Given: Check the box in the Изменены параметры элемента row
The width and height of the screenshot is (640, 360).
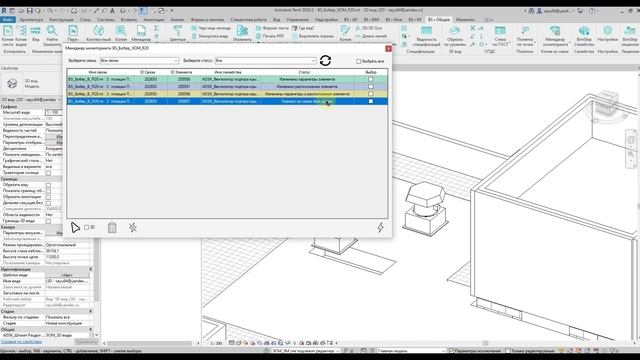Looking at the screenshot, I should 371,79.
